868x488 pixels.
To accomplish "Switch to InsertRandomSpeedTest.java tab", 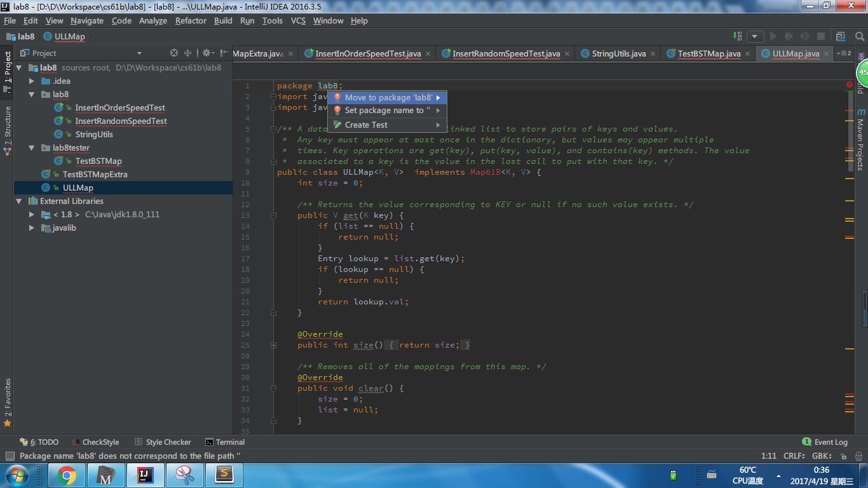I will pos(506,54).
